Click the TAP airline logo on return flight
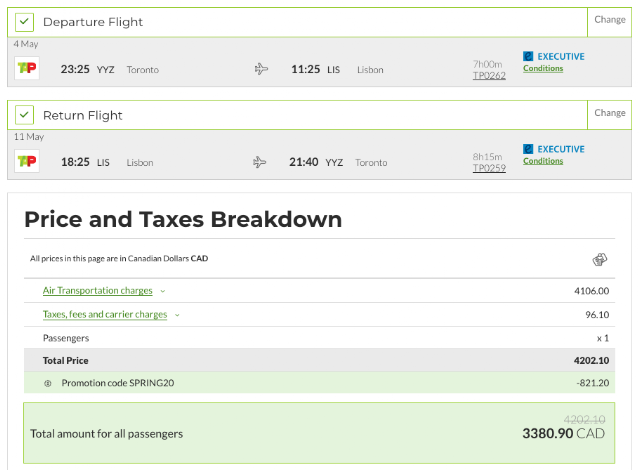Image resolution: width=640 pixels, height=470 pixels. [27, 161]
